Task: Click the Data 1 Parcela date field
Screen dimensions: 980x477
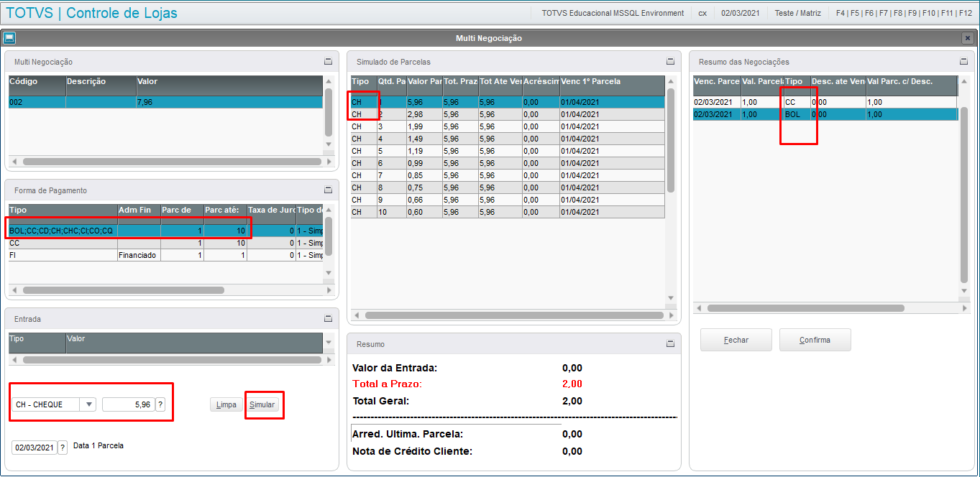Action: point(35,448)
